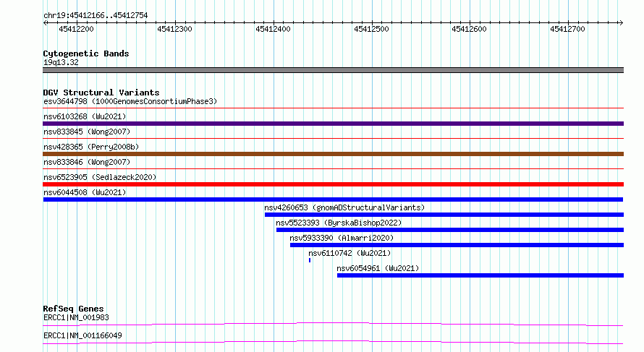The height and width of the screenshot is (352, 644).
Task: Select the red nsv6523905 variant bar
Action: tap(333, 184)
